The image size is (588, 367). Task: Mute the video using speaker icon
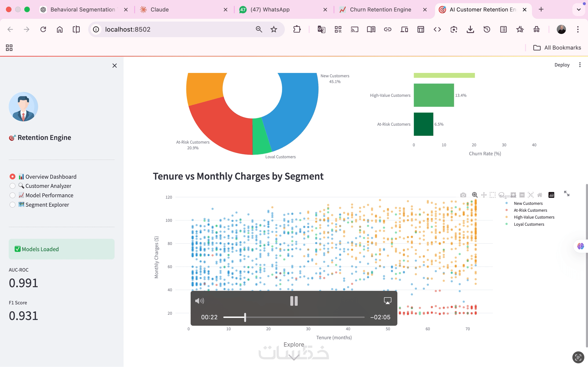coord(199,301)
